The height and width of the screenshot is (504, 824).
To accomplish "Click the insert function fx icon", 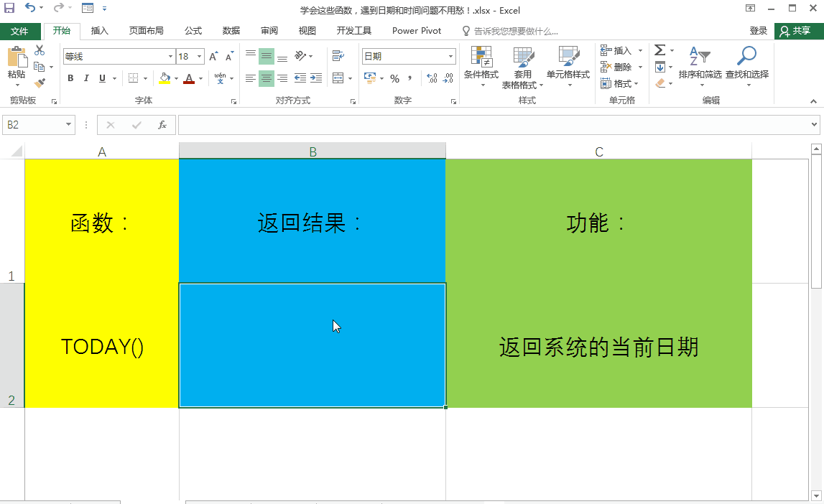I will coord(162,125).
